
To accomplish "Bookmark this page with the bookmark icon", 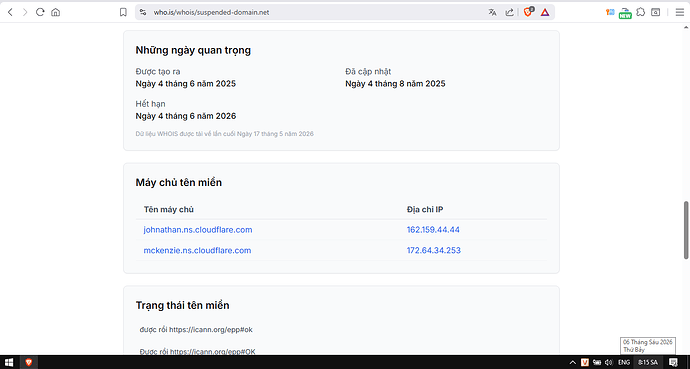I will [x=123, y=12].
